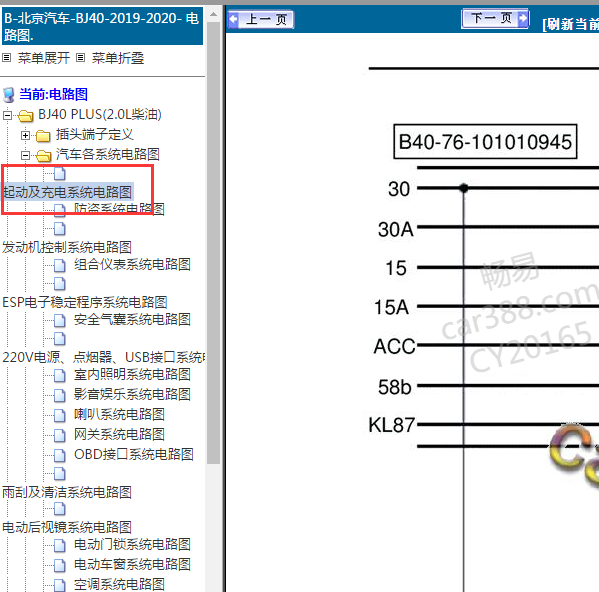
Task: Click page icon beside 喇叭系统电路图
Action: point(60,415)
